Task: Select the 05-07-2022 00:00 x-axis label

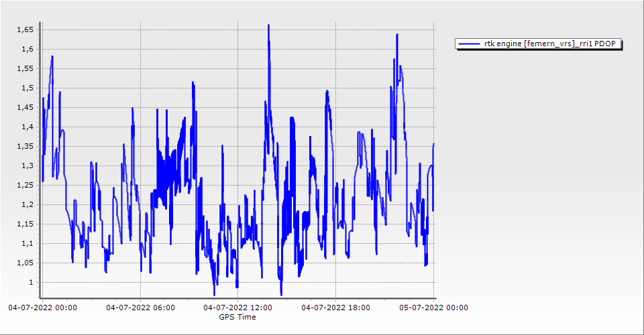Action: [434, 308]
